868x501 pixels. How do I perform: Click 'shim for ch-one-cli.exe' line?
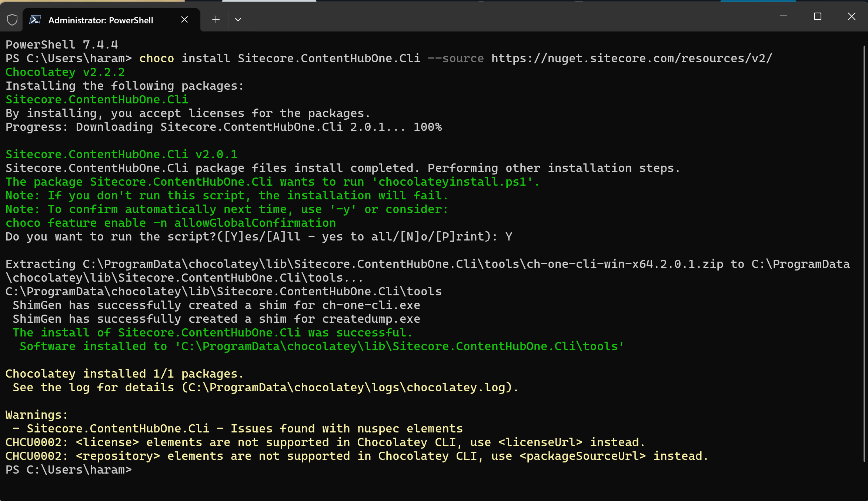pyautogui.click(x=217, y=305)
